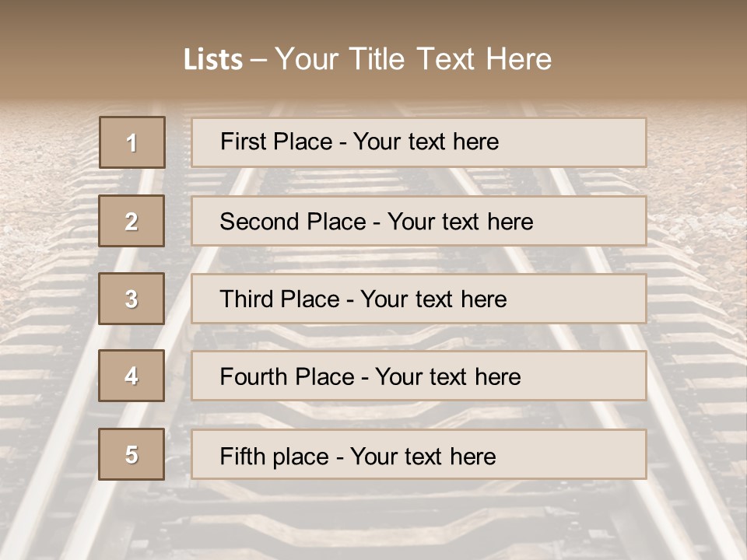Select the Fifth place text bar

tap(419, 455)
